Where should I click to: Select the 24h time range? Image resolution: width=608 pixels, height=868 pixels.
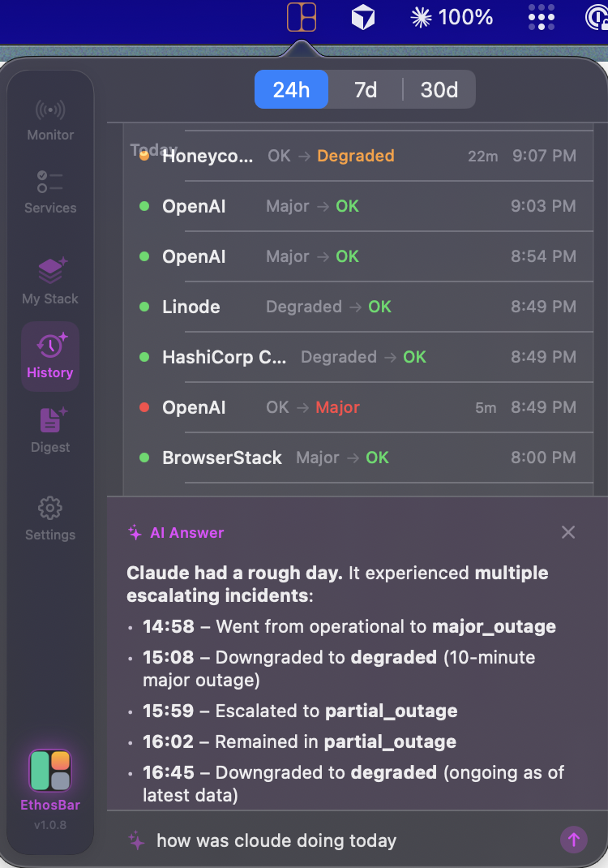291,89
